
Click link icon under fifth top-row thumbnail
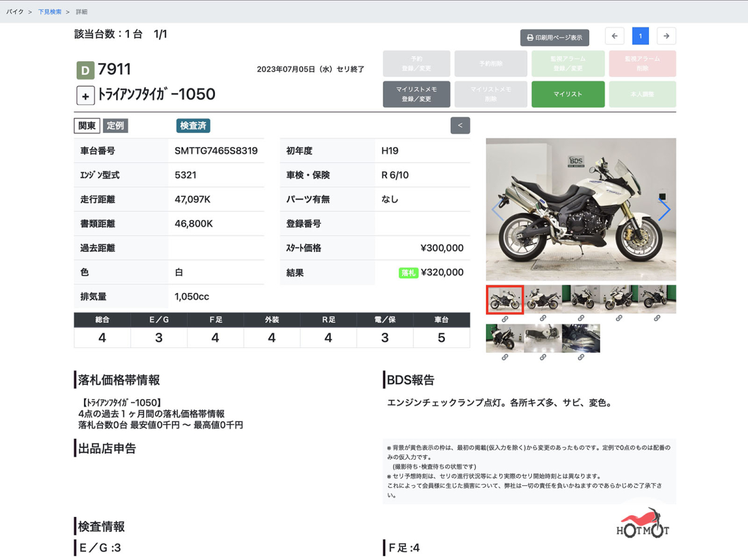coord(657,319)
